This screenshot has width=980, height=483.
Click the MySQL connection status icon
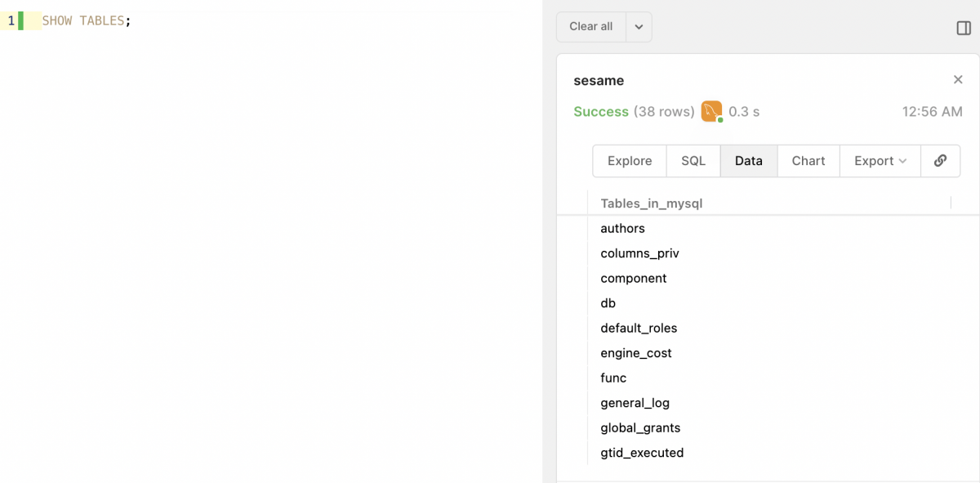[710, 110]
